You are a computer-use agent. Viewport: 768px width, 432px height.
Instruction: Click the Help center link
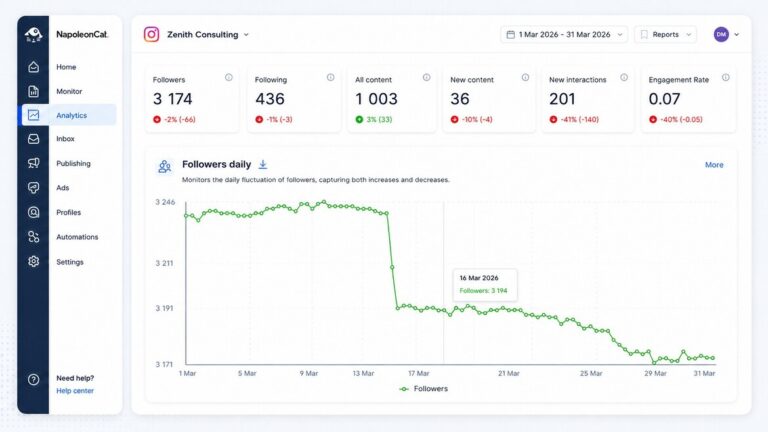75,390
